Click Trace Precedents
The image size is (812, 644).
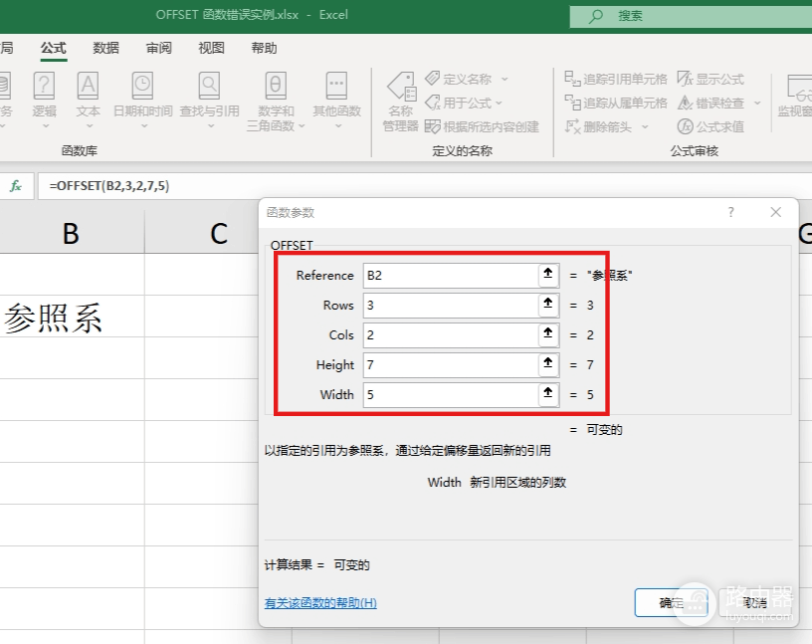point(615,79)
